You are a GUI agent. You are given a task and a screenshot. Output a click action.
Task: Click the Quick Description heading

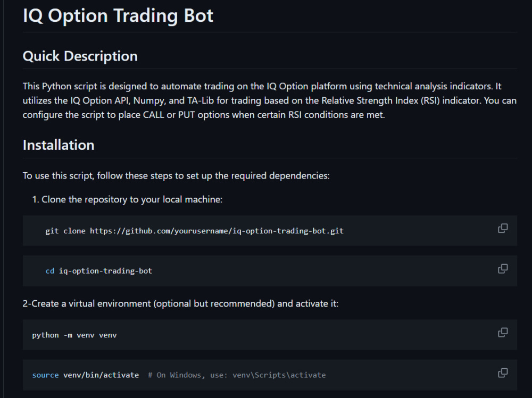click(x=80, y=56)
